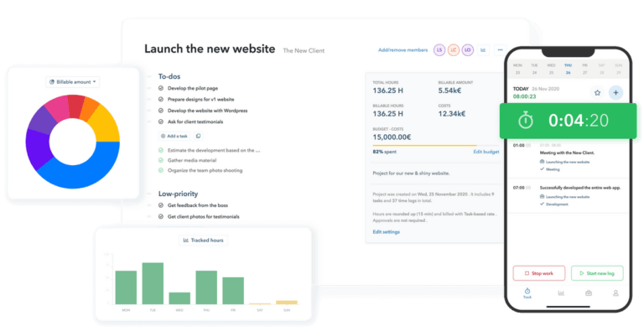Open Meeting with the New Client log entry

pos(568,158)
